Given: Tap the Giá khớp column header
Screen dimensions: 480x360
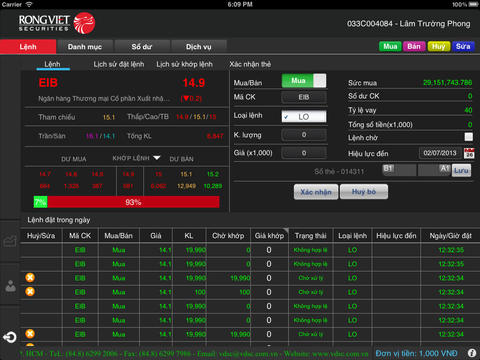Looking at the screenshot, I should tap(269, 236).
